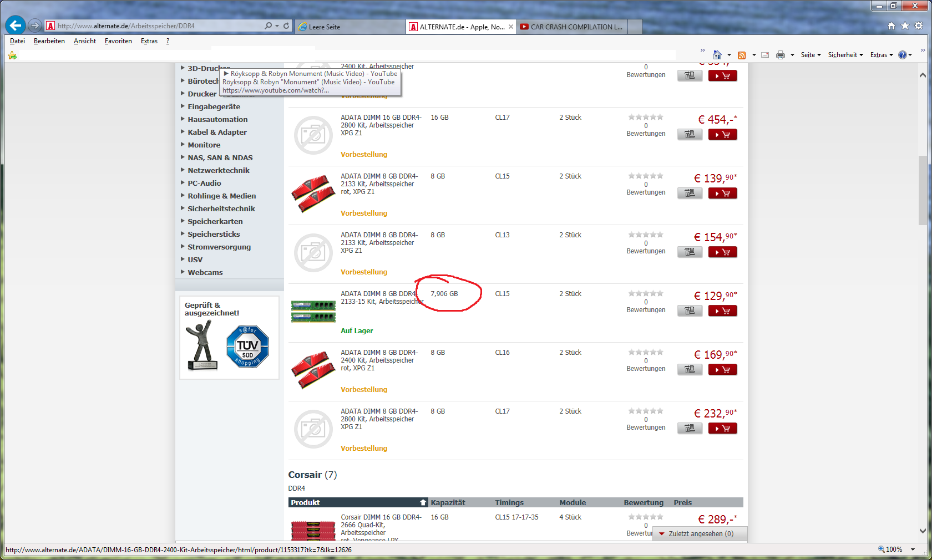Click the scrollbar down arrow
Viewport: 932px width, 560px height.
tap(923, 531)
